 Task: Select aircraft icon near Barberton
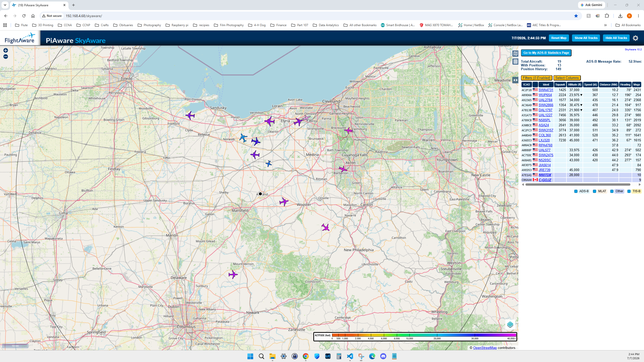click(x=343, y=169)
